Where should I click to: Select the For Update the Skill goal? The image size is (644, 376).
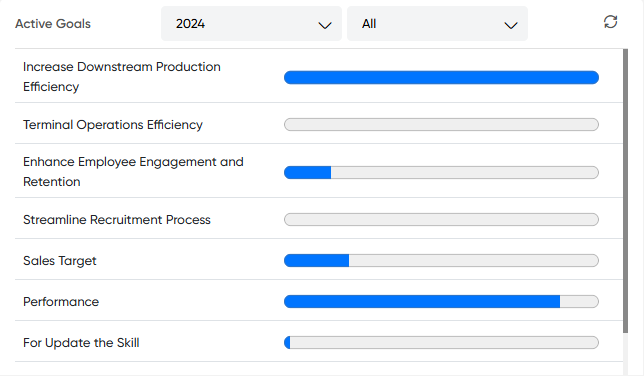click(x=81, y=343)
